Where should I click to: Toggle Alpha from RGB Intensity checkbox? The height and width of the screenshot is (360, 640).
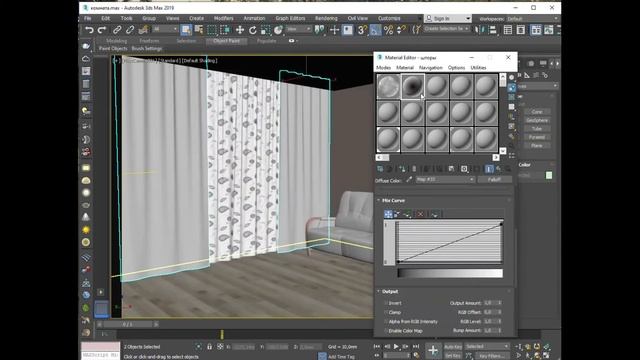coord(386,322)
